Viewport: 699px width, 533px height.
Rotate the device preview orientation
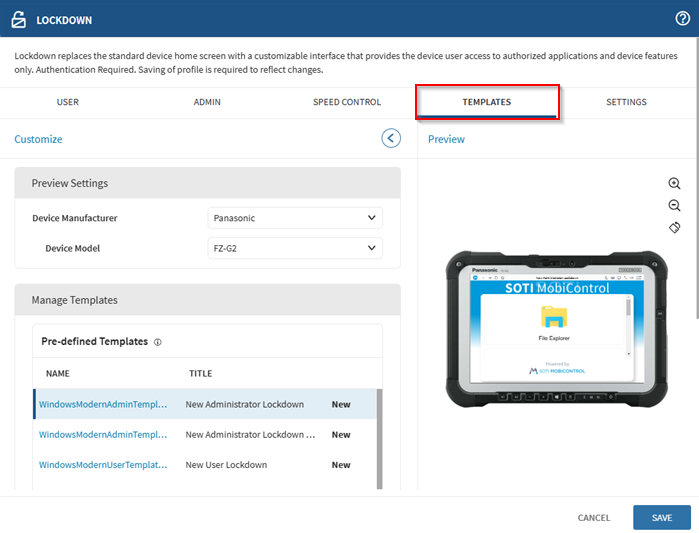[x=674, y=228]
